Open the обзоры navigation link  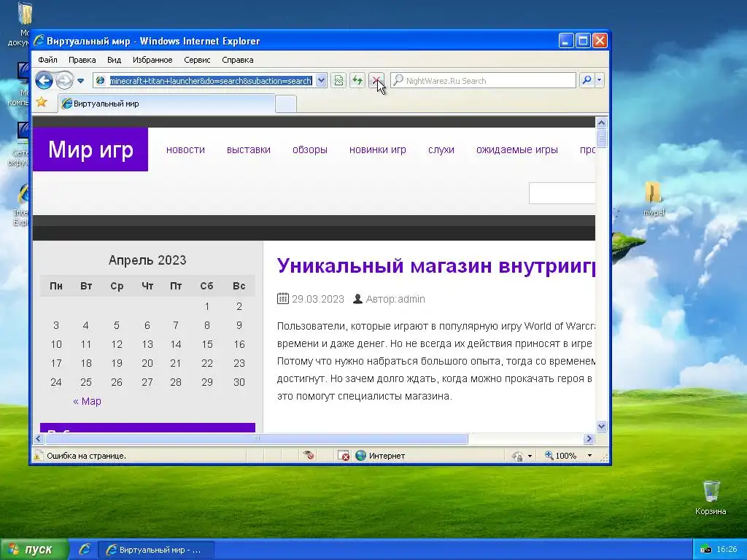click(x=309, y=149)
